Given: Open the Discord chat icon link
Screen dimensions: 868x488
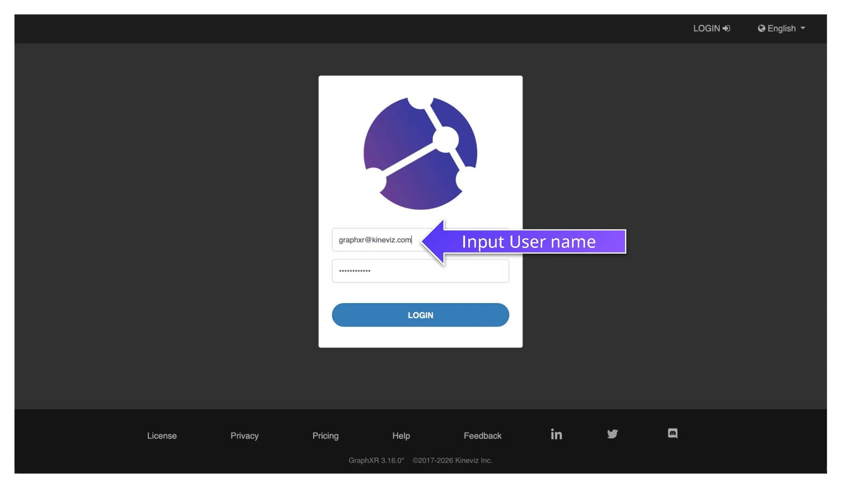Looking at the screenshot, I should pos(673,433).
